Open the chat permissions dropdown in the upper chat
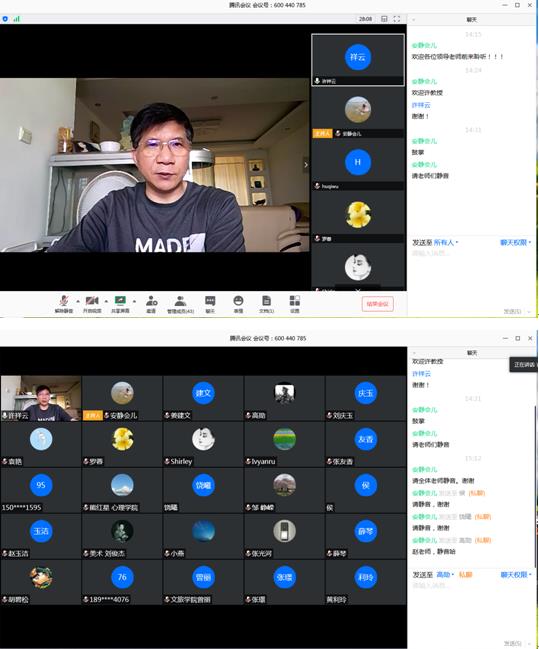The width and height of the screenshot is (539, 649). click(x=515, y=243)
